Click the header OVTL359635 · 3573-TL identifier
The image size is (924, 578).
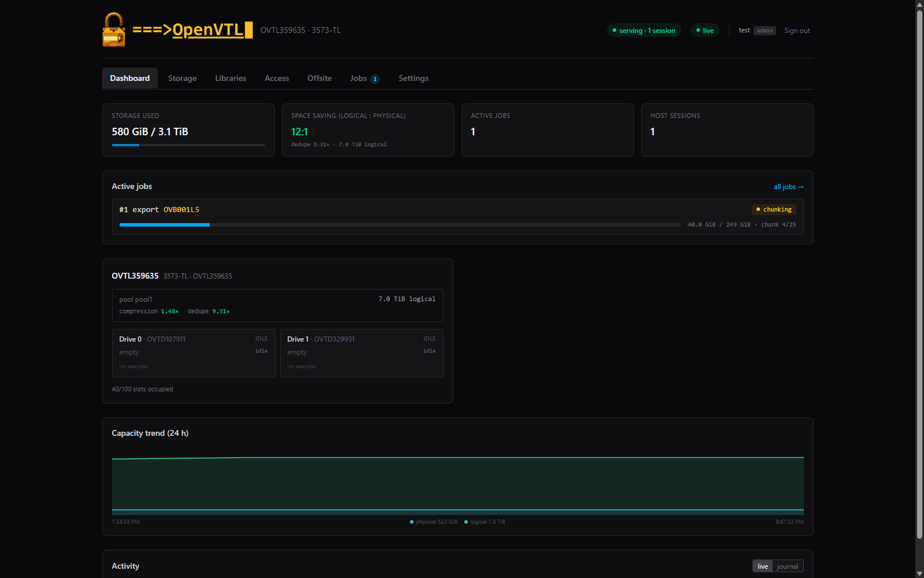click(300, 30)
